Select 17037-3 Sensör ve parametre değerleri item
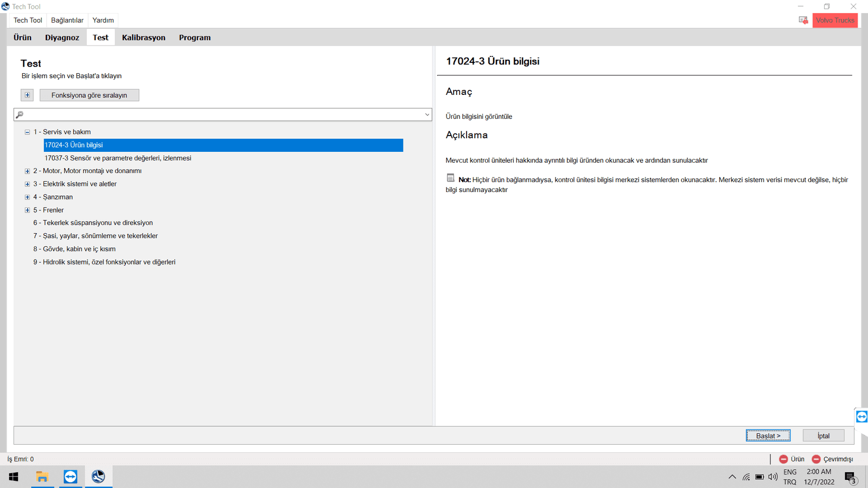868x488 pixels. (x=118, y=158)
